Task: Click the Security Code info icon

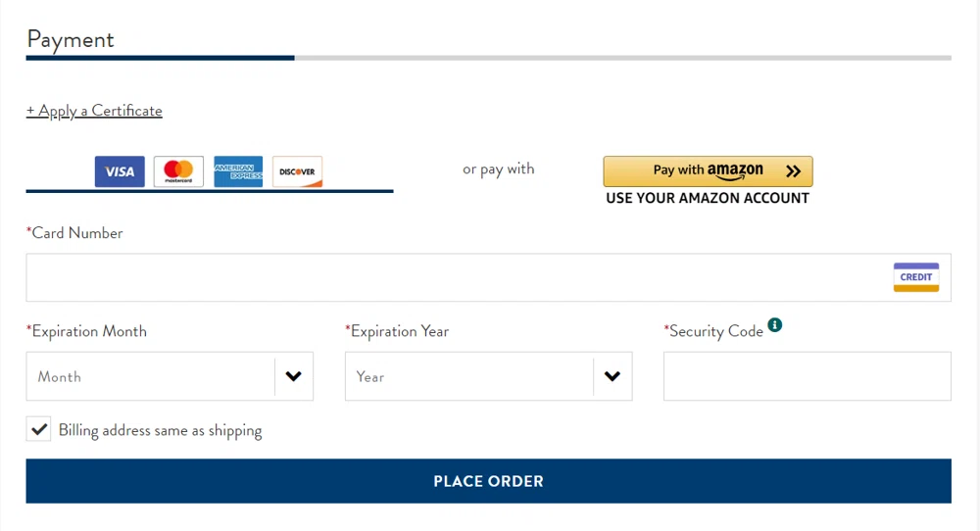Action: (775, 325)
